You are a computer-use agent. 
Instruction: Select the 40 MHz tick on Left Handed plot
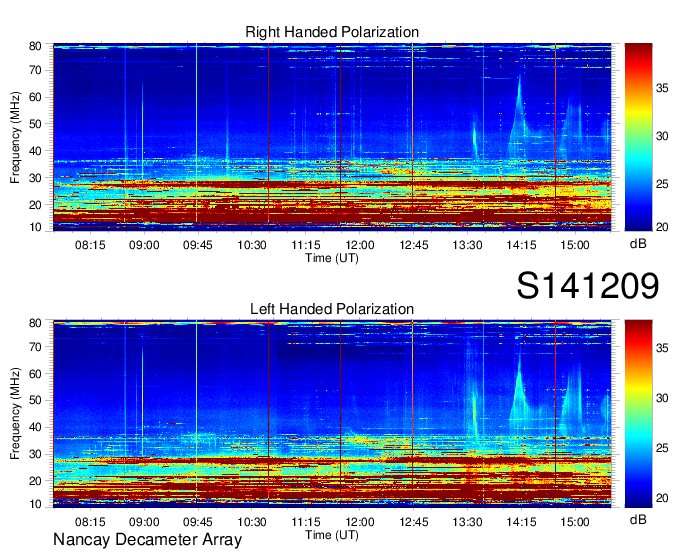click(x=35, y=427)
